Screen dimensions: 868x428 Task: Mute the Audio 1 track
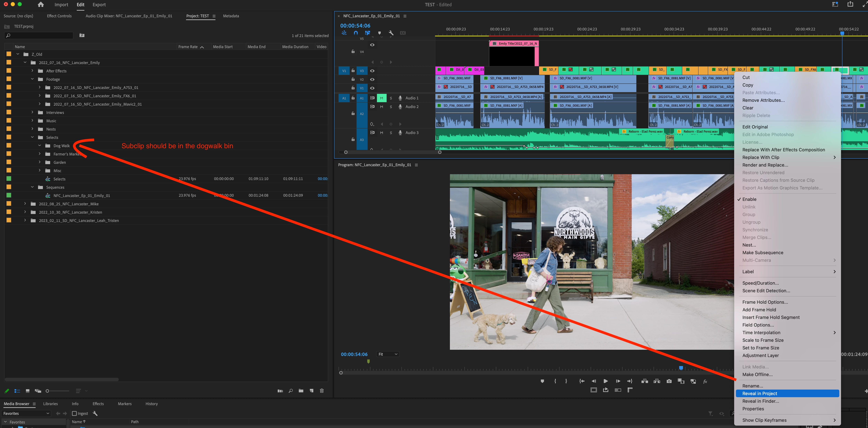click(381, 98)
